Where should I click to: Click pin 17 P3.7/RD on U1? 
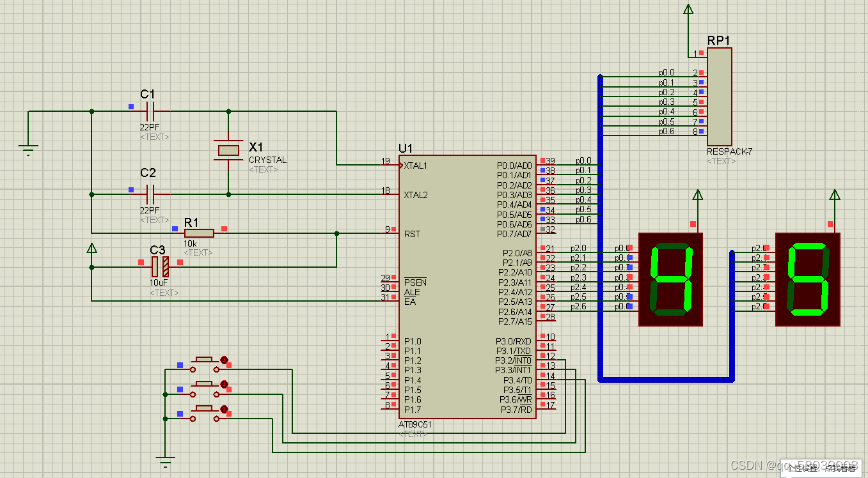tap(548, 408)
